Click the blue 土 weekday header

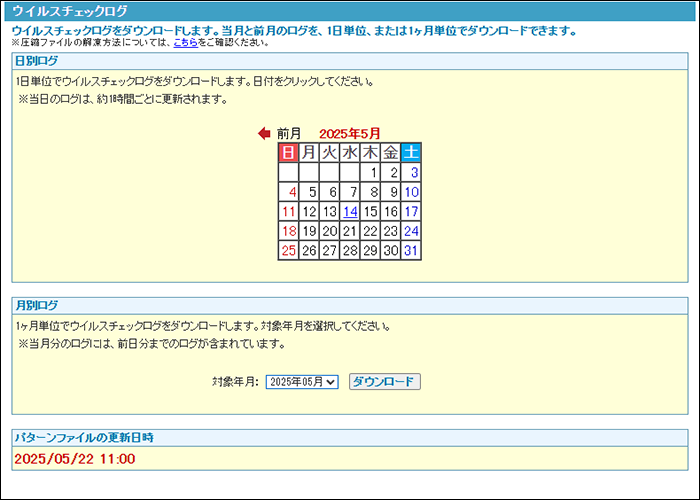coord(411,153)
